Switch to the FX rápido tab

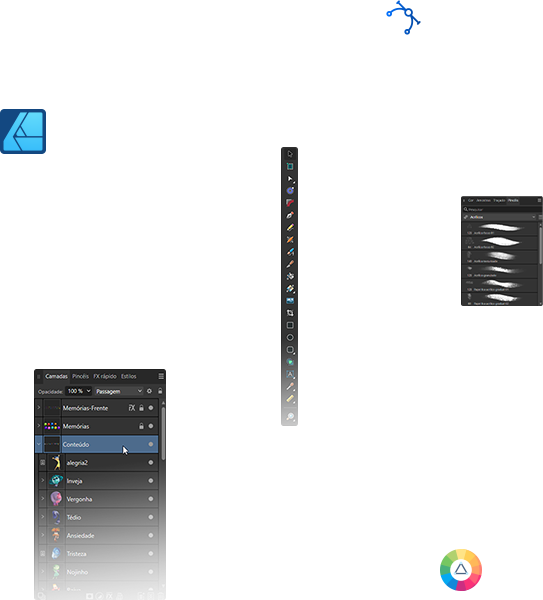click(105, 377)
